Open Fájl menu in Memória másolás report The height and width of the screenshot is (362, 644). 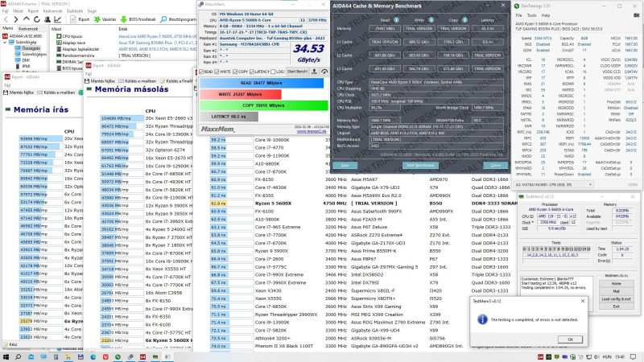tap(89, 74)
